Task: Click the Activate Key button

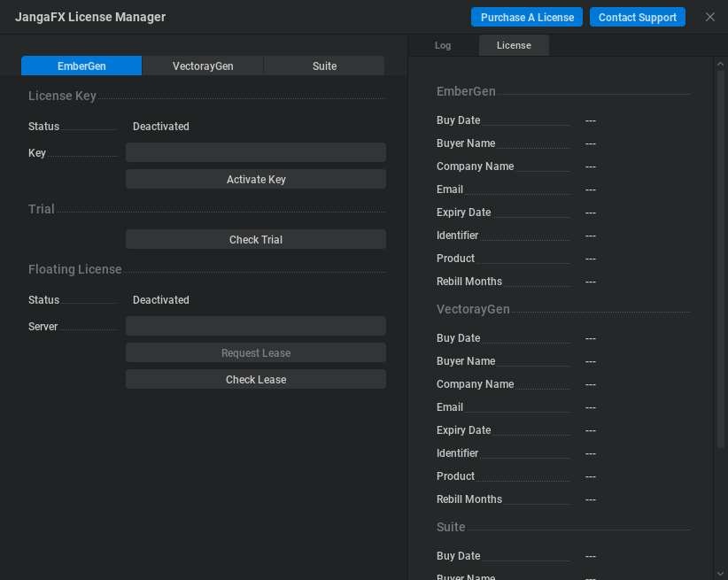Action: pyautogui.click(x=256, y=179)
